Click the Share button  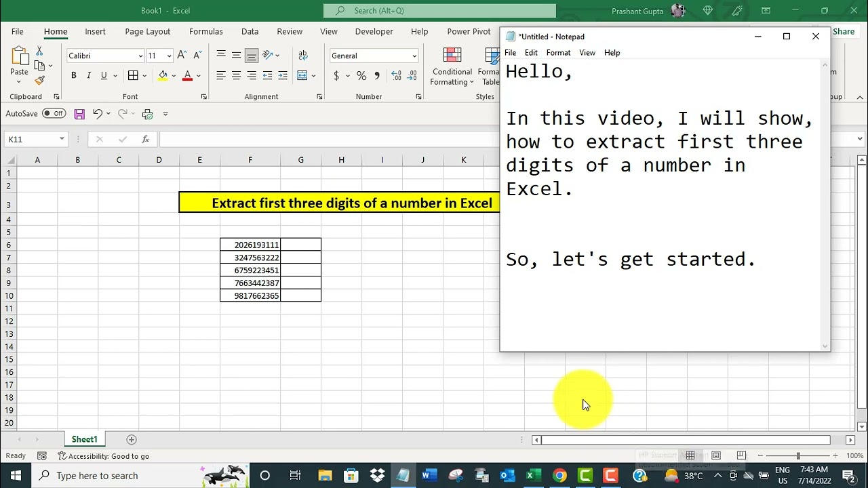coord(844,32)
